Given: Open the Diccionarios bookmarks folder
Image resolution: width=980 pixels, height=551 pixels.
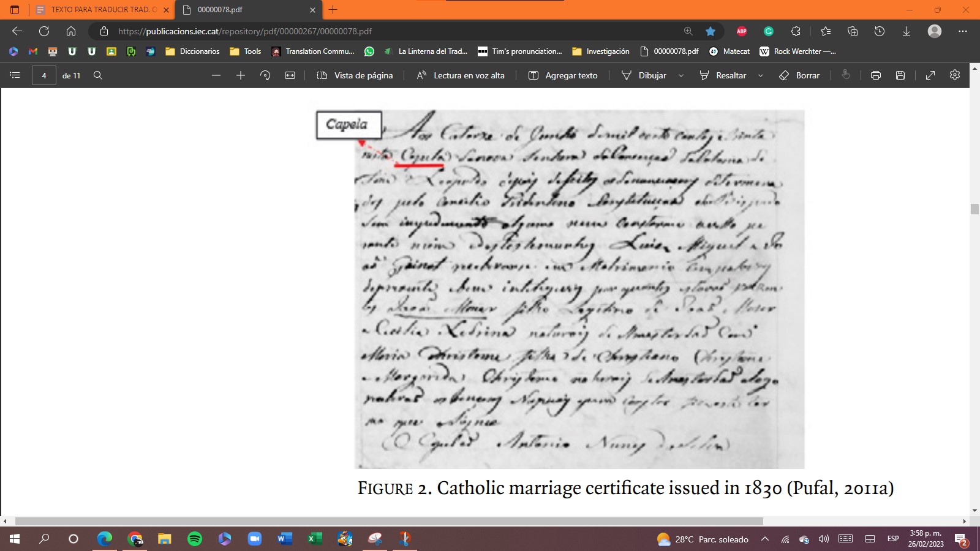Looking at the screenshot, I should [192, 51].
